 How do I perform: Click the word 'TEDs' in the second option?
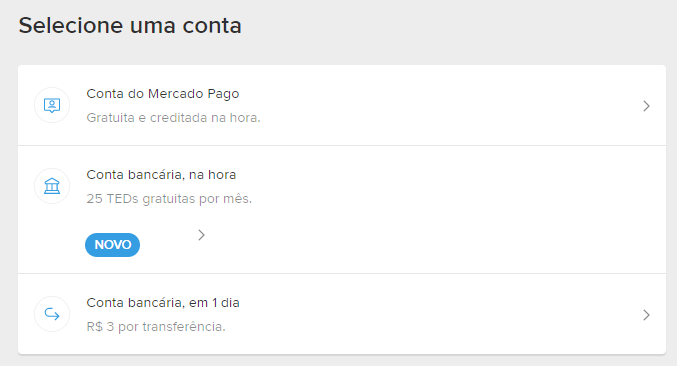[x=122, y=199]
